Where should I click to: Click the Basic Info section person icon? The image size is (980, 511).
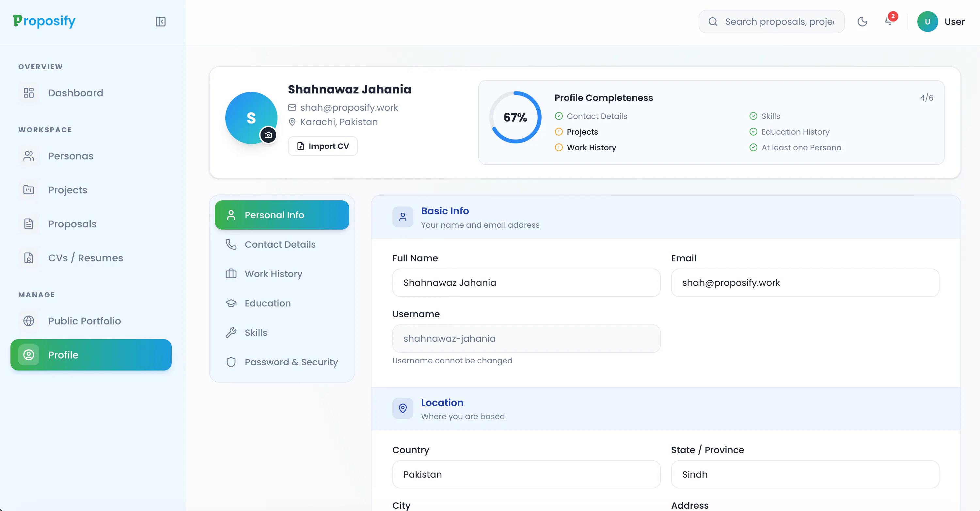[403, 217]
